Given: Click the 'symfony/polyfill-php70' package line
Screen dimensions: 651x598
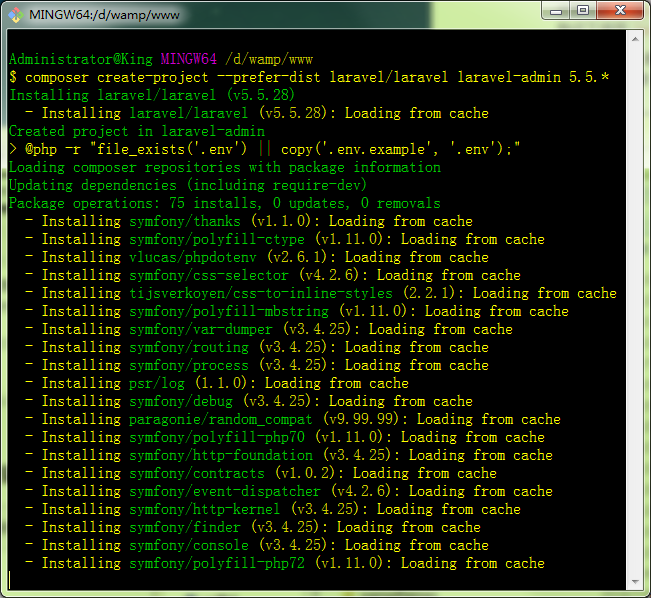Looking at the screenshot, I should 285,437.
